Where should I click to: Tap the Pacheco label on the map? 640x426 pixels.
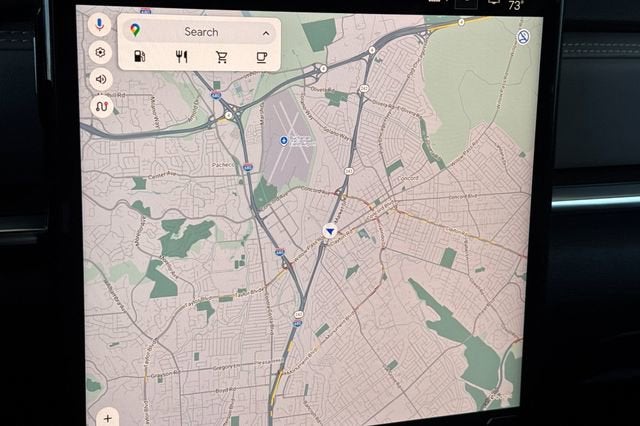[224, 164]
